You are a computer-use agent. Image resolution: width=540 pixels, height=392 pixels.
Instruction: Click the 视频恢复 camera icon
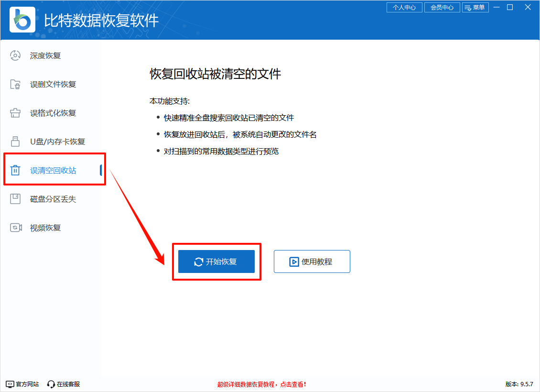pos(16,228)
